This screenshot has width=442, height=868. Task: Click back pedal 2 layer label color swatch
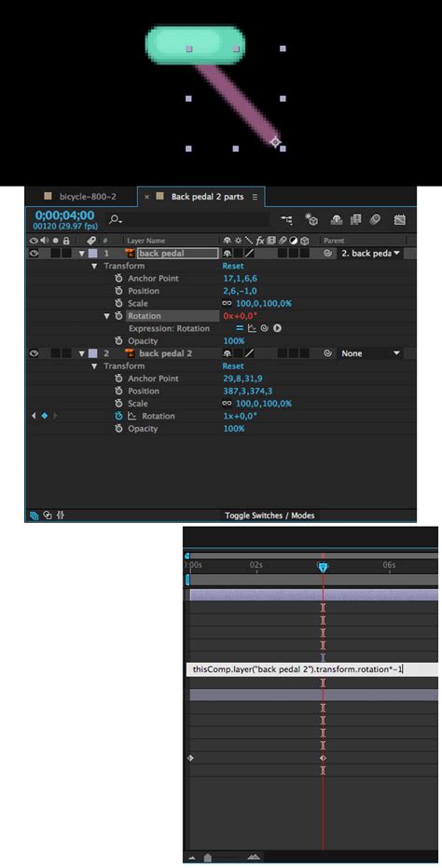point(92,353)
